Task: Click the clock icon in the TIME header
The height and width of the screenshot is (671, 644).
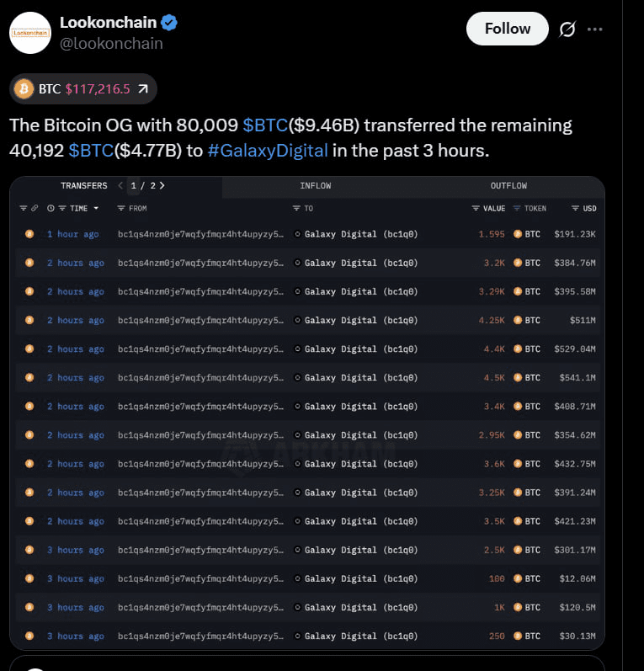Action: [51, 208]
